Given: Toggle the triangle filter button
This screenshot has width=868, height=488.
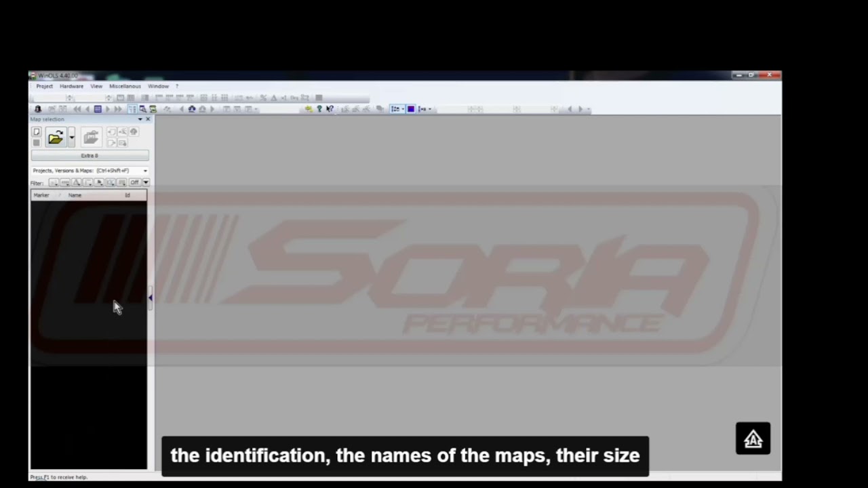Looking at the screenshot, I should (x=77, y=182).
